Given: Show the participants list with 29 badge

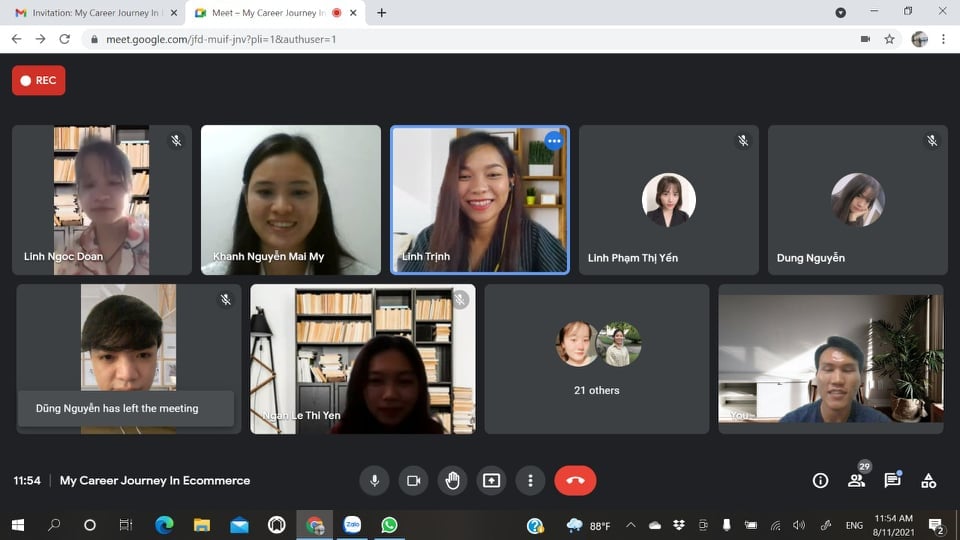Looking at the screenshot, I should tap(856, 480).
